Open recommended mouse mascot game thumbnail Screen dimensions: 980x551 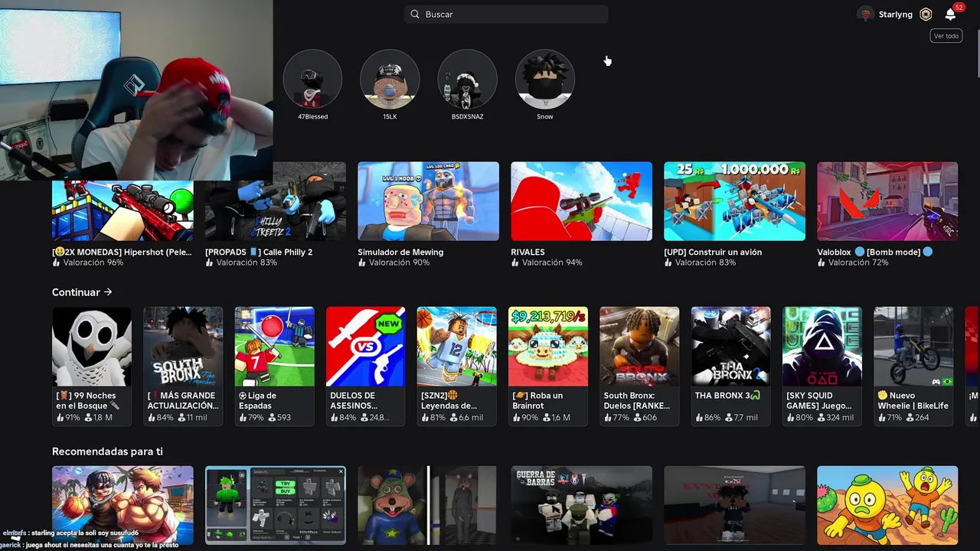[428, 505]
